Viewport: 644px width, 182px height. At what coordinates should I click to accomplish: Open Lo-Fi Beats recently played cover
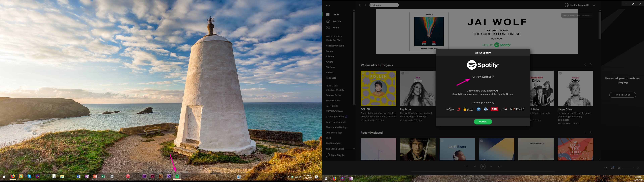457,149
